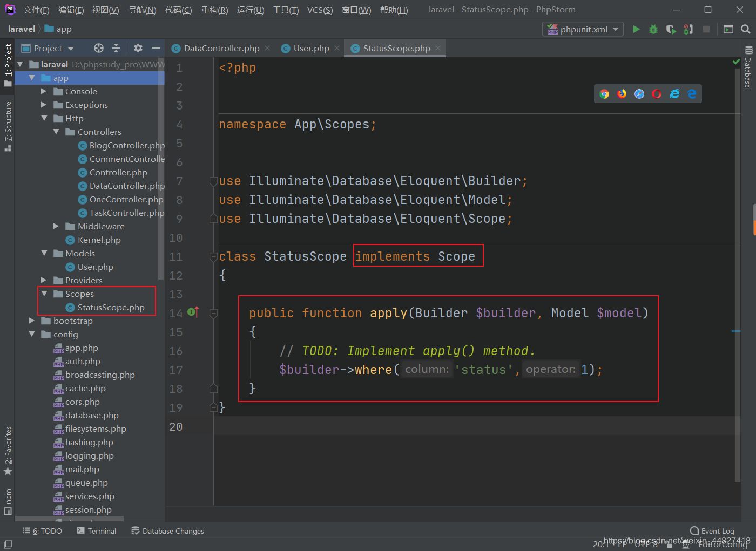756x551 pixels.
Task: Open in Edge browser icon
Action: (692, 94)
